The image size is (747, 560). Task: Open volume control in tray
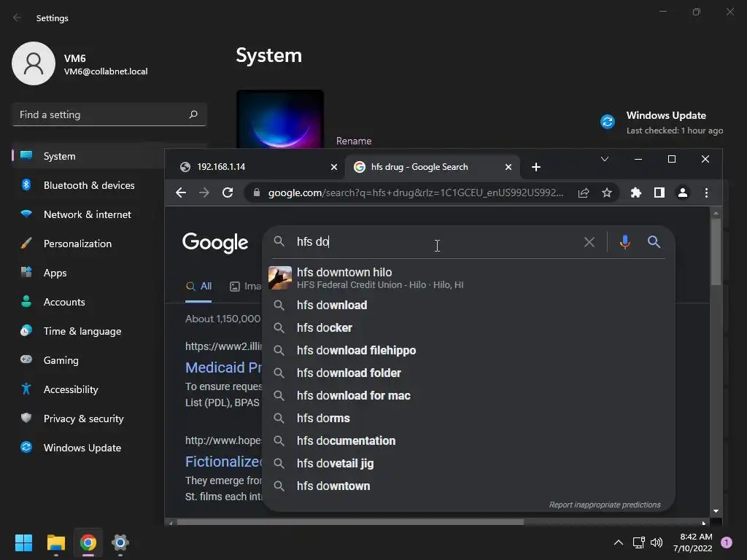pos(657,542)
